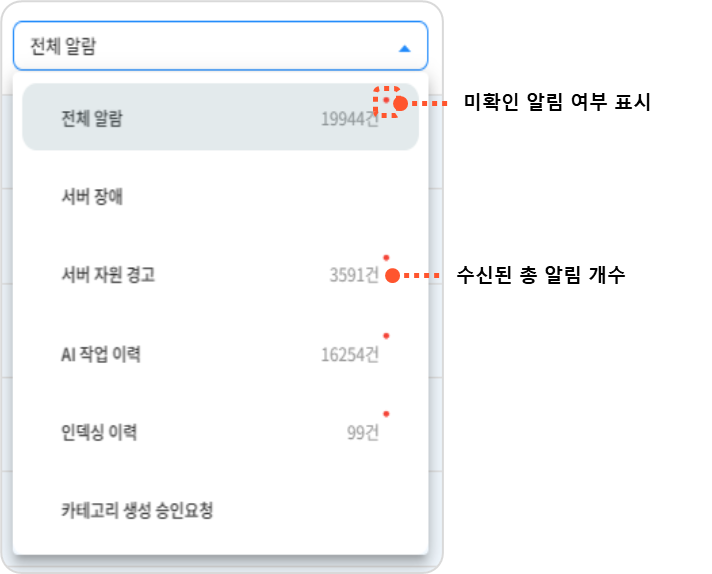Click the 수신된 총 알림 개수 annotation
This screenshot has height=574, width=712.
pyautogui.click(x=541, y=275)
